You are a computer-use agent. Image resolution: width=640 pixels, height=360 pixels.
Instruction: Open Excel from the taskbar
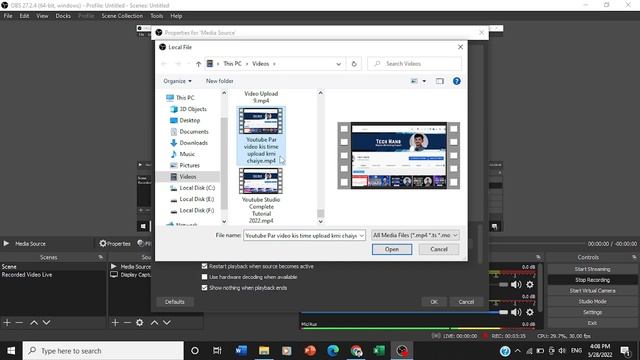(x=379, y=351)
